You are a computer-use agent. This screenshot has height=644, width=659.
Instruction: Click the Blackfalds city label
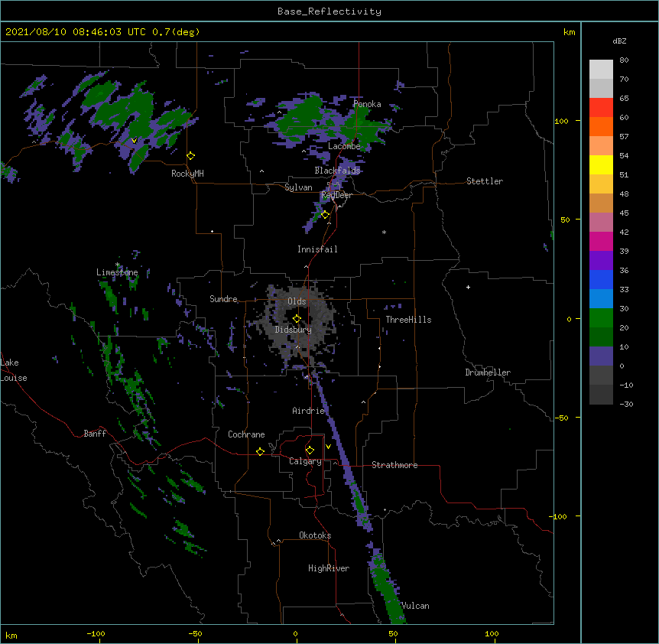pos(337,171)
